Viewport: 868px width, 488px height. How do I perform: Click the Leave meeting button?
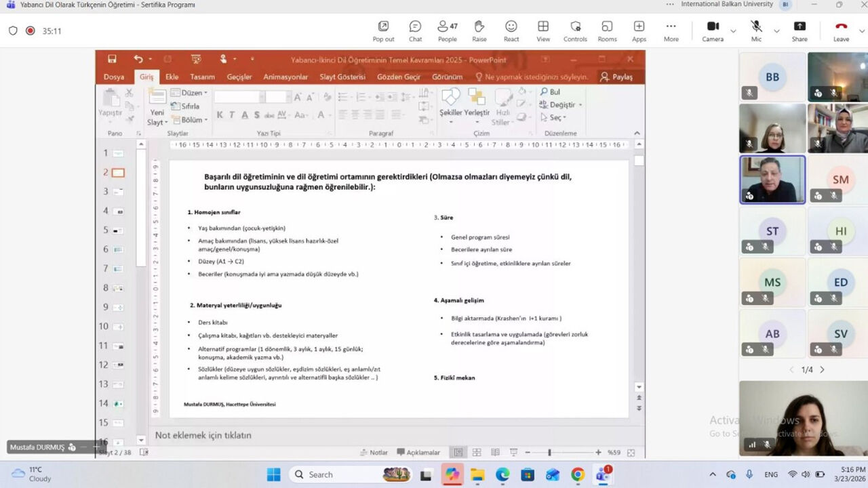click(x=841, y=30)
